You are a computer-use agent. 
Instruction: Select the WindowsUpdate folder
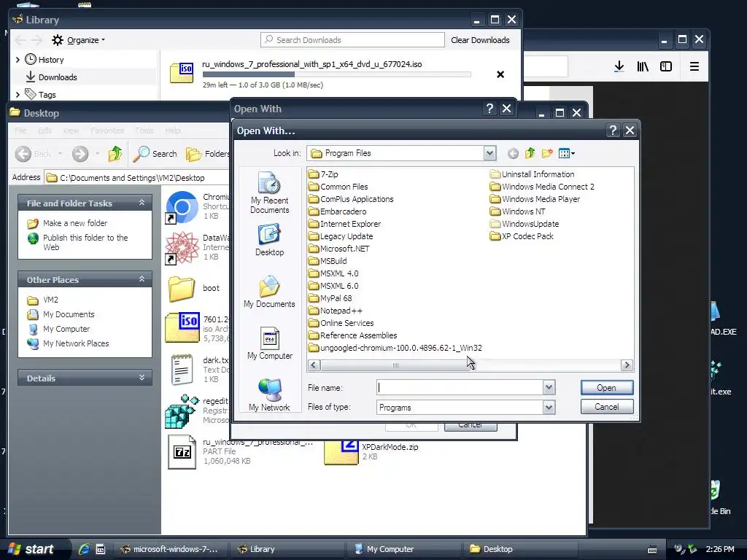click(525, 224)
